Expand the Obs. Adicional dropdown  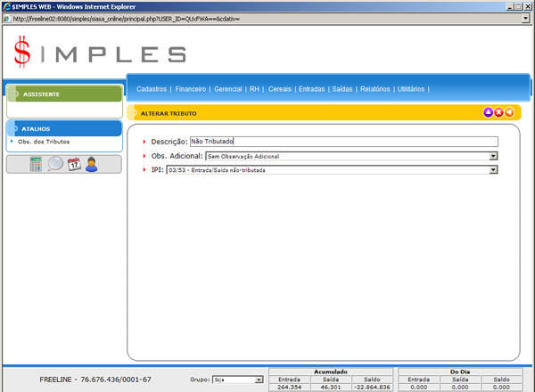click(x=493, y=156)
